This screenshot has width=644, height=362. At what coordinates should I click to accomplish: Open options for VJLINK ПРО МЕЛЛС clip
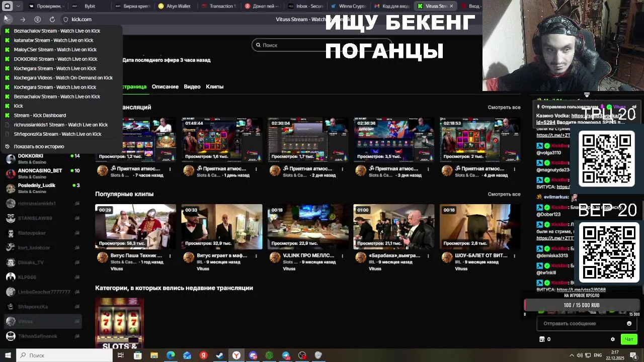tap(342, 256)
